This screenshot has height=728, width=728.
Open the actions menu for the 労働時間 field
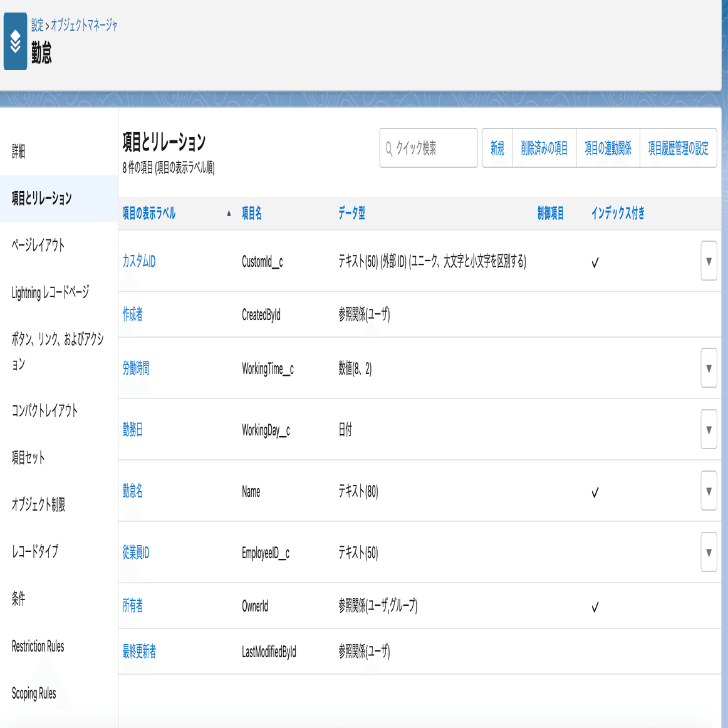pos(709,368)
